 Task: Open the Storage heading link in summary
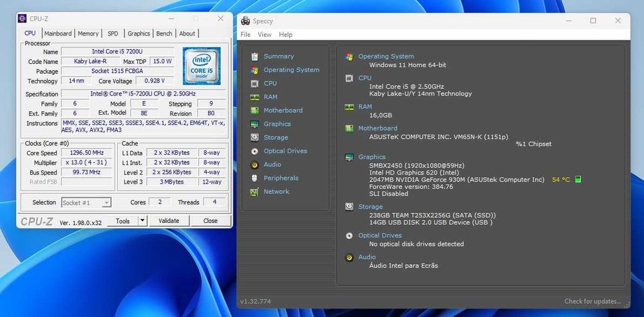tap(370, 207)
